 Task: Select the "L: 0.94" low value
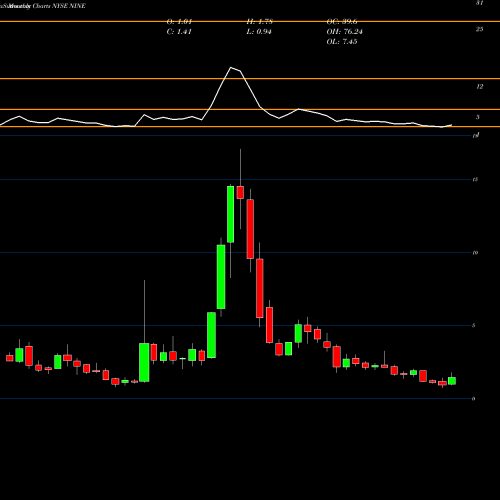pyautogui.click(x=259, y=32)
